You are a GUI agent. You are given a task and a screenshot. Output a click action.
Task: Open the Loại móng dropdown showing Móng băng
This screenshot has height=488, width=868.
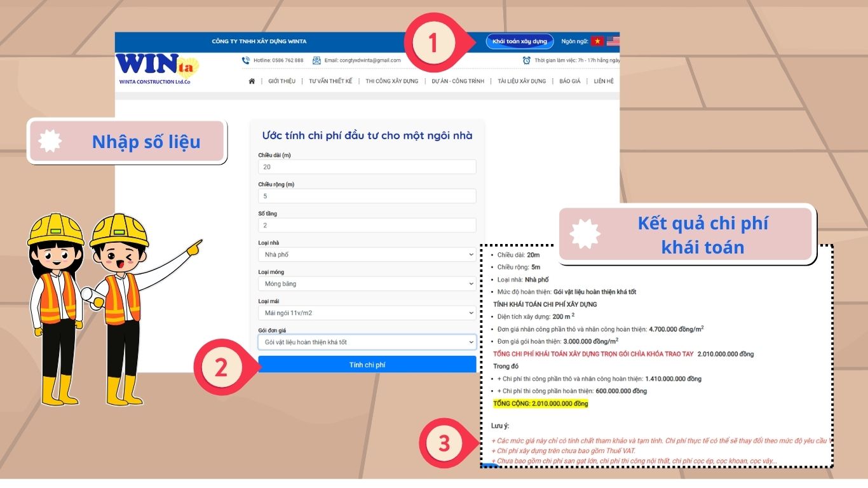point(367,283)
